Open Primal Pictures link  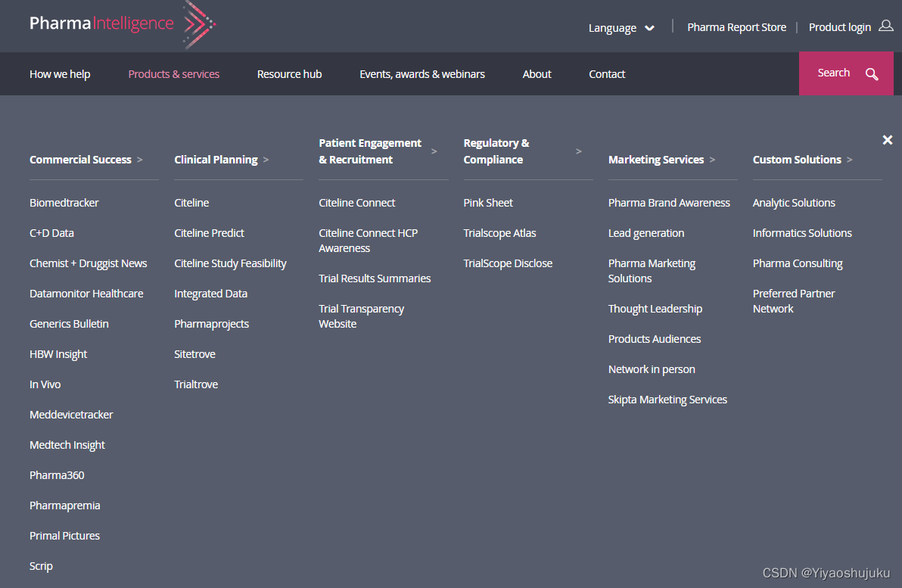[64, 536]
